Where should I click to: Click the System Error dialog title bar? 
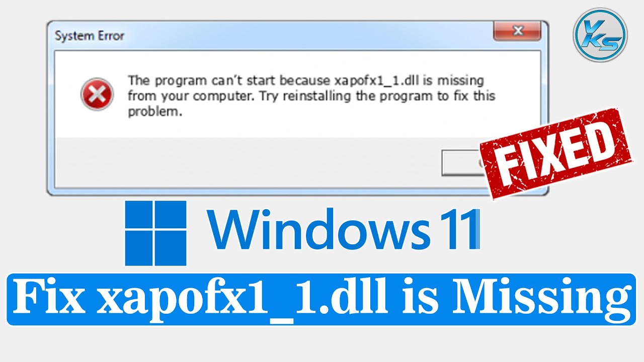click(272, 35)
